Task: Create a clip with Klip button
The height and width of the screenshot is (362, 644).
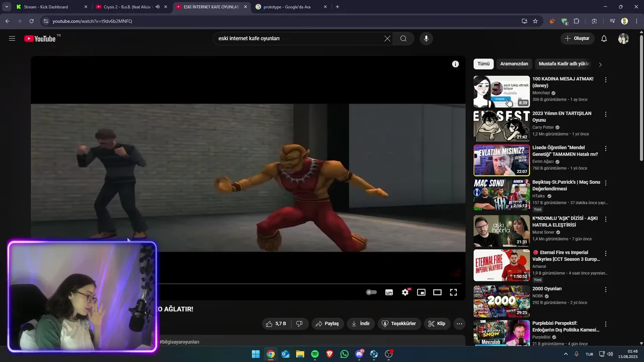Action: pos(437,324)
